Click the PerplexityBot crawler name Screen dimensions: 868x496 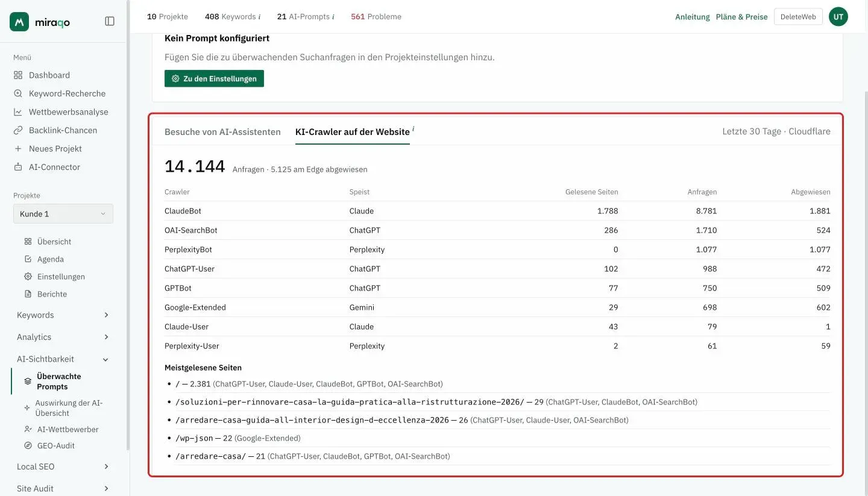point(188,250)
